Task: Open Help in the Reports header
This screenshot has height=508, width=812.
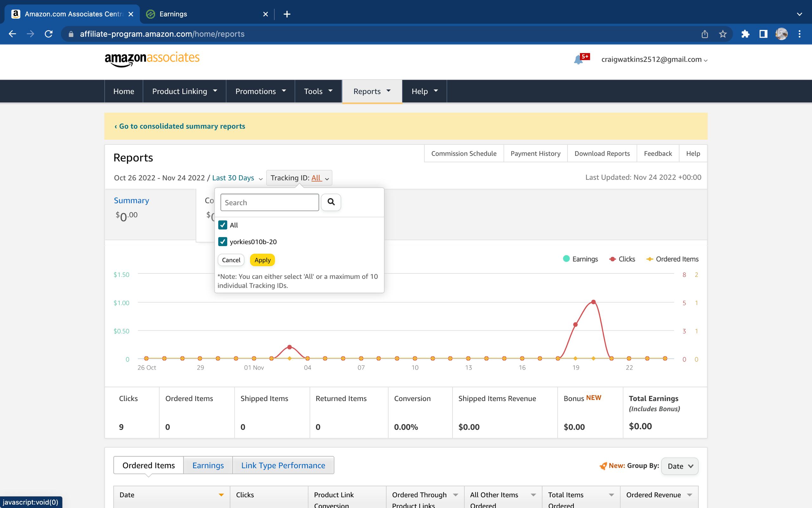Action: click(x=693, y=154)
